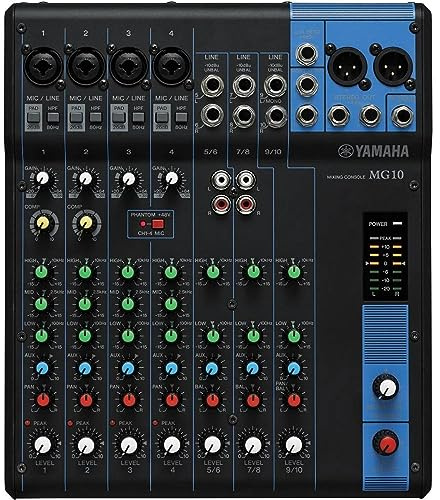The image size is (440, 500).
Task: Click the line input jack 6 (R)
Action: (x=212, y=115)
